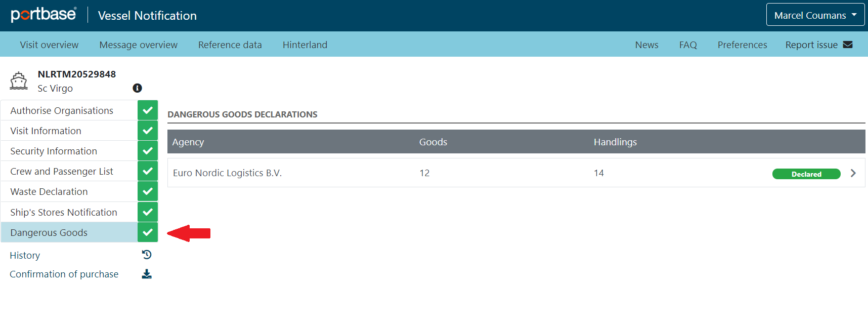Click the History clock icon
Viewport: 868px width, 326px height.
pyautogui.click(x=147, y=255)
